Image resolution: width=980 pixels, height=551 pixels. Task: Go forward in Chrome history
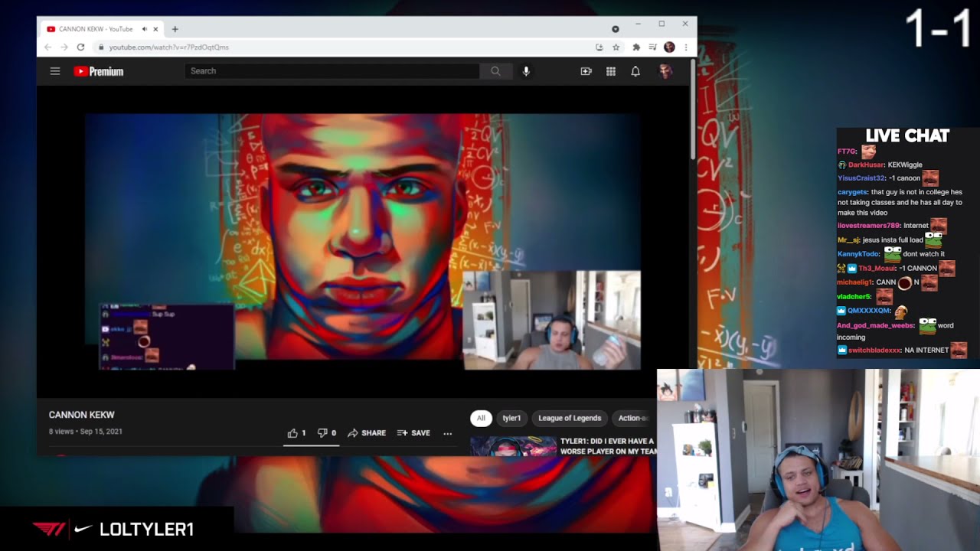pyautogui.click(x=64, y=47)
